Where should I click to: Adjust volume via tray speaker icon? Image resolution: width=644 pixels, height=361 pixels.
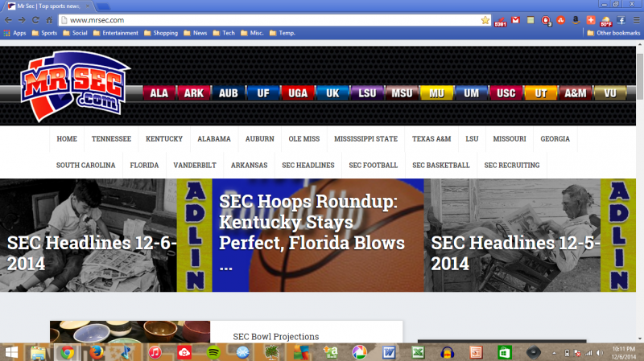pos(600,353)
